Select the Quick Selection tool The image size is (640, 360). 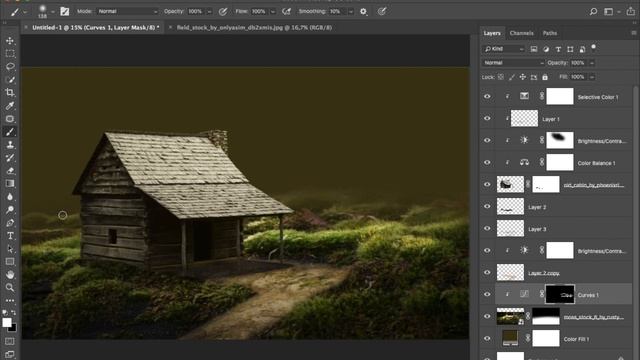pos(10,80)
